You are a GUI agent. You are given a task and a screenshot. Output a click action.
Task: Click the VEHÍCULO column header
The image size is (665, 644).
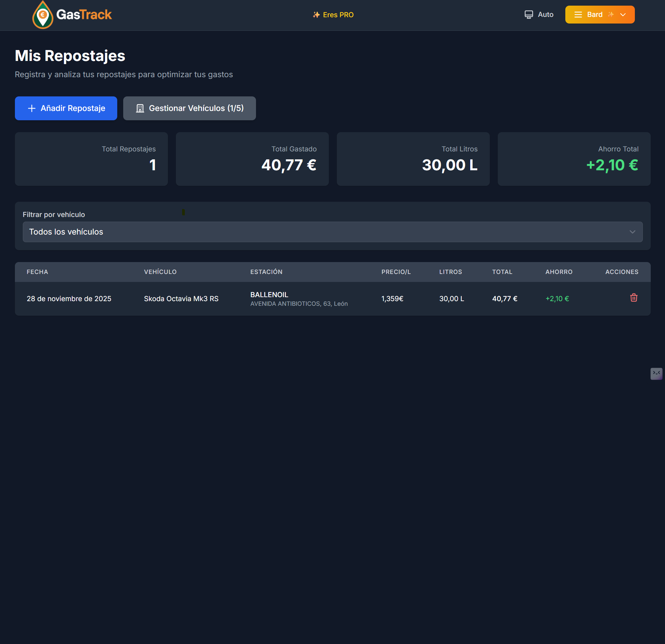pyautogui.click(x=160, y=272)
